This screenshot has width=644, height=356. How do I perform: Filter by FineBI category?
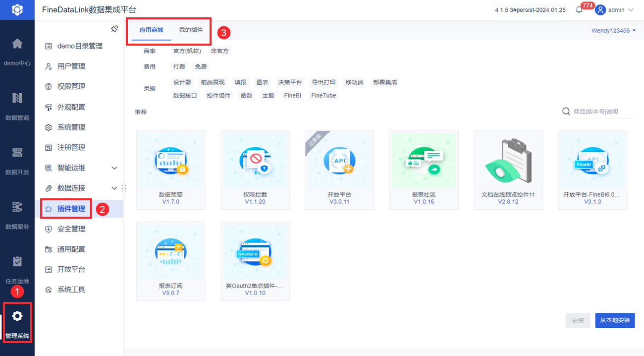pos(292,95)
